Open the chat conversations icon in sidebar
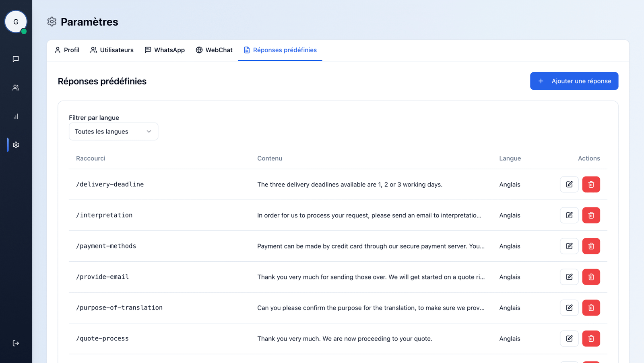 click(16, 59)
